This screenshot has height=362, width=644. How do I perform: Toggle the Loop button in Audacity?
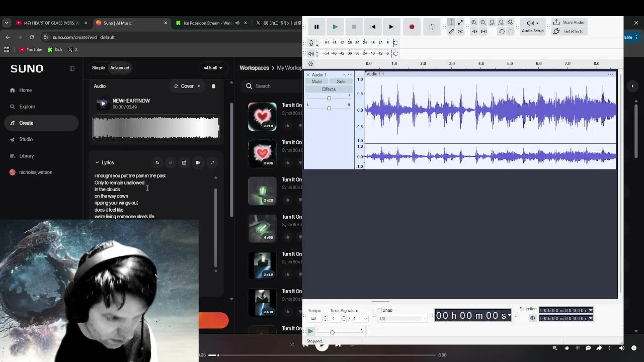(432, 27)
